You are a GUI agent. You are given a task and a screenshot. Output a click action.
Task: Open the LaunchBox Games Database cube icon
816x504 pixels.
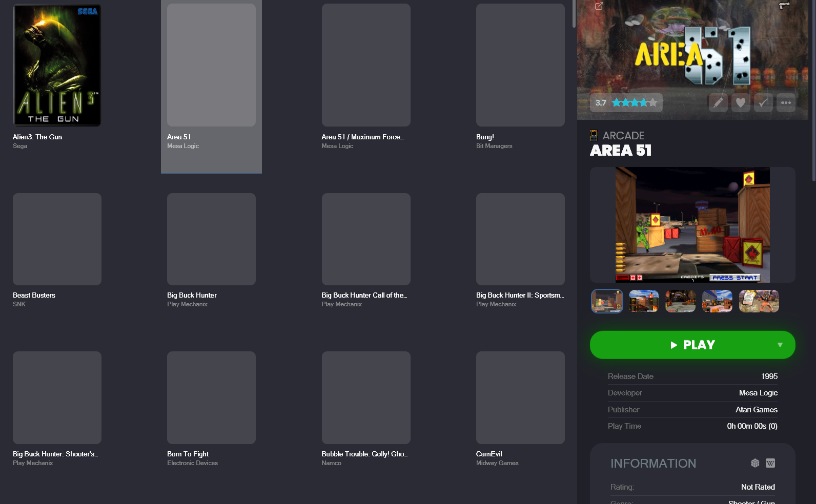(x=755, y=463)
